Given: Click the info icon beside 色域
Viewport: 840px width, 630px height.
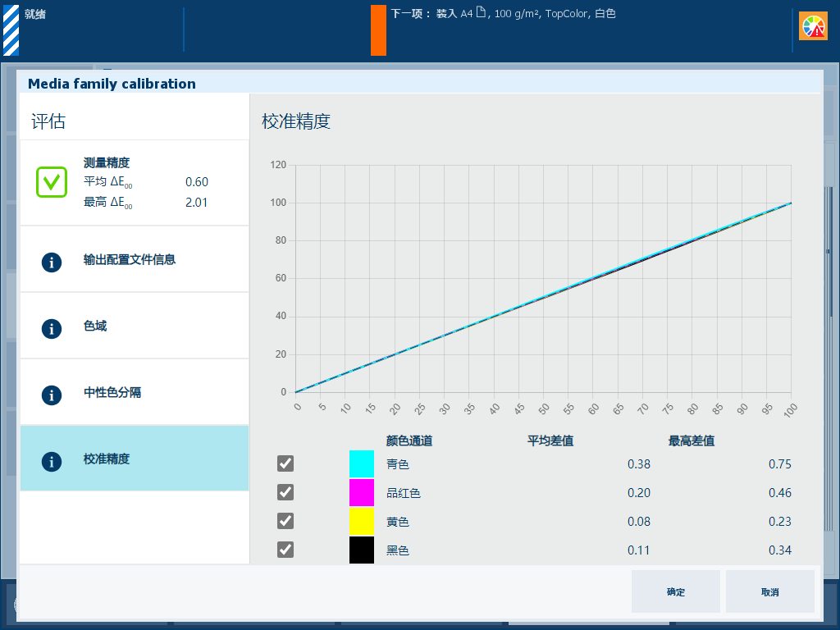Looking at the screenshot, I should pos(52,329).
